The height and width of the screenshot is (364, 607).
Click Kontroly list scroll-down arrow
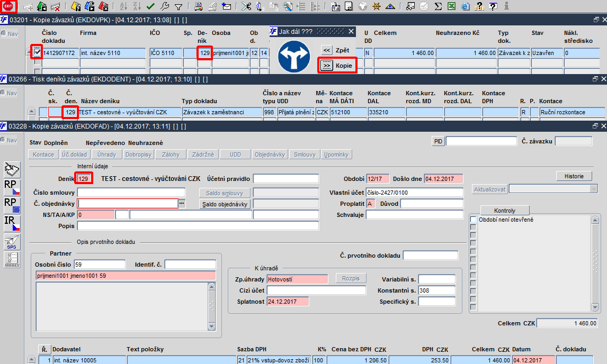(x=595, y=307)
